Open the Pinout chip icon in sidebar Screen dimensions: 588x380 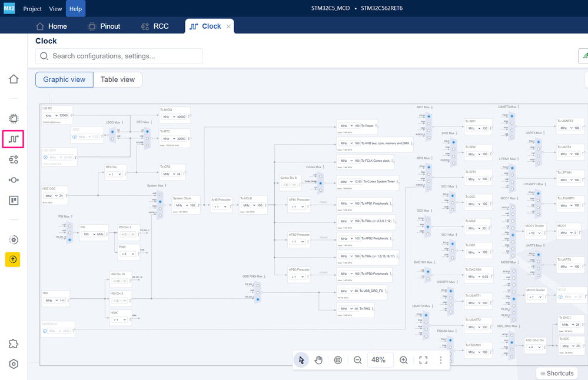(14, 119)
